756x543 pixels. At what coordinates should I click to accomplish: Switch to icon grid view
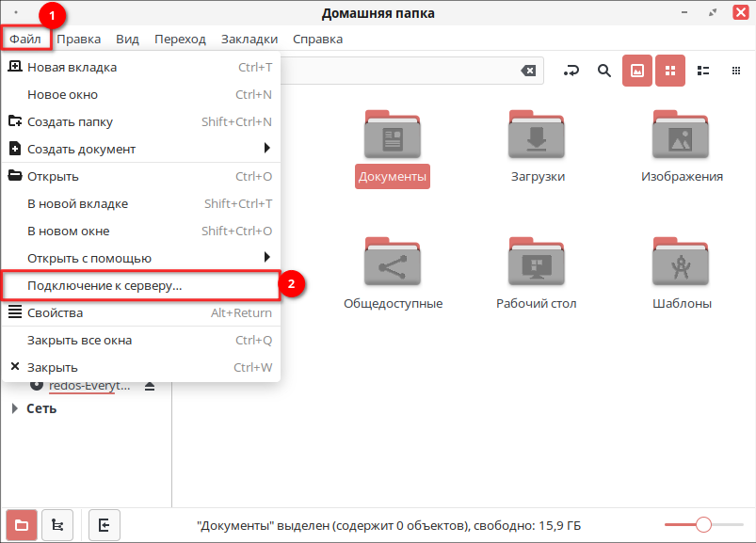click(x=670, y=71)
